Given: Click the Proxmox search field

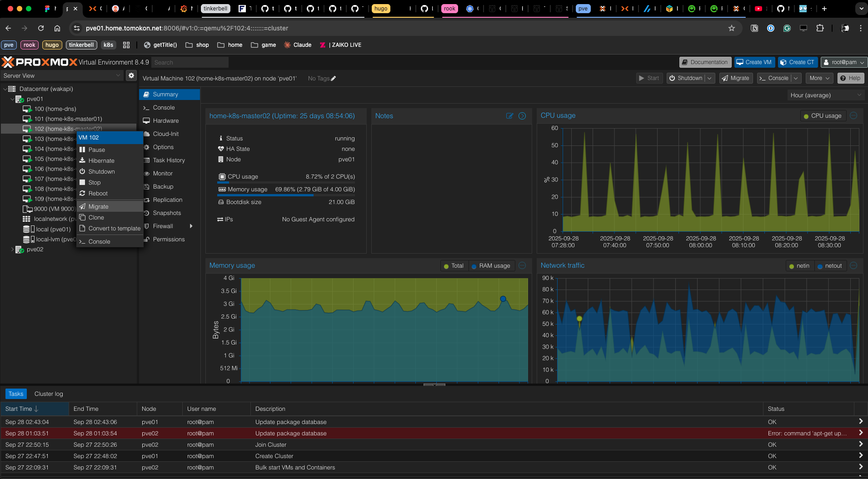Looking at the screenshot, I should tap(190, 63).
